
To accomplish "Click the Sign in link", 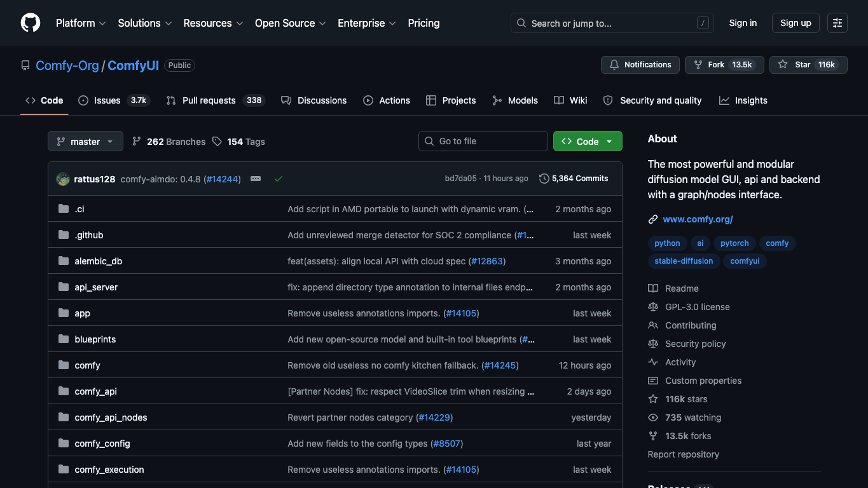I will 743,23.
